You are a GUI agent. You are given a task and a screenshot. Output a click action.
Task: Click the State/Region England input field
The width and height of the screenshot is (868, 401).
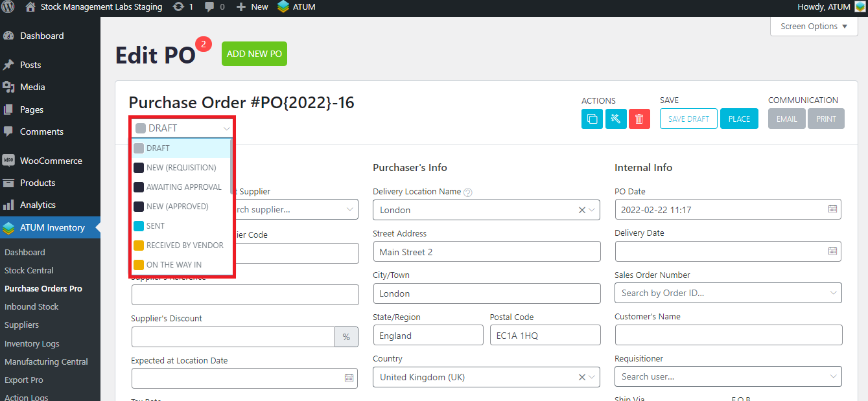click(x=428, y=335)
